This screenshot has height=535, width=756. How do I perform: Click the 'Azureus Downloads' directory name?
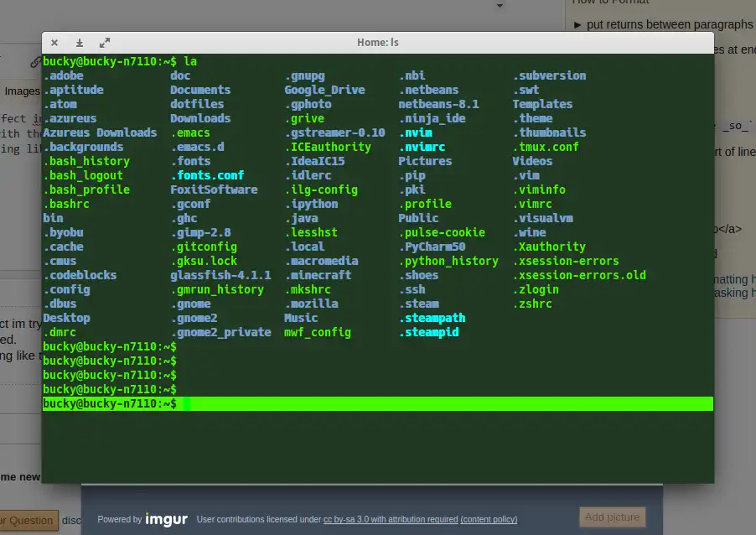pyautogui.click(x=100, y=132)
